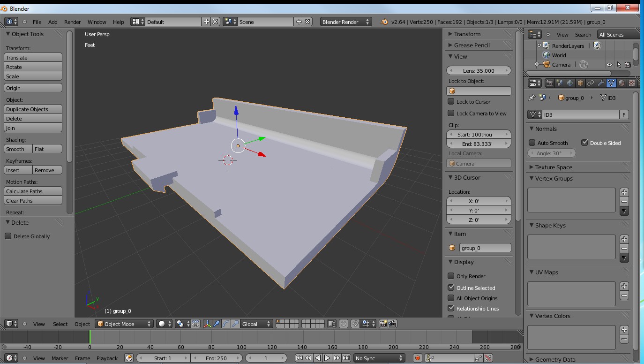The width and height of the screenshot is (644, 364).
Task: Open the Global orientation dropdown
Action: (256, 324)
